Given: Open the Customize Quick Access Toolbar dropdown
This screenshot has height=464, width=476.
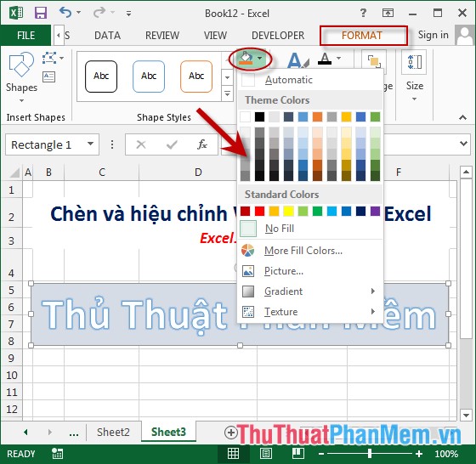Looking at the screenshot, I should click(128, 13).
